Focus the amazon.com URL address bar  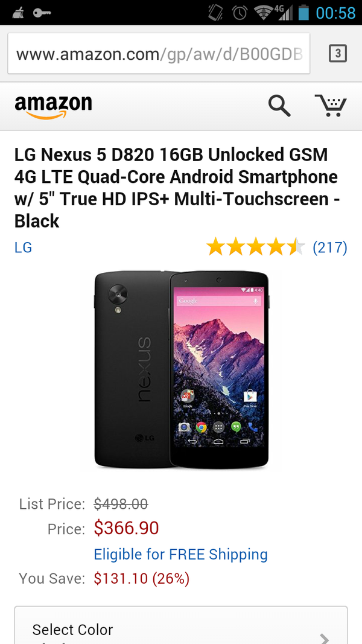pyautogui.click(x=159, y=54)
